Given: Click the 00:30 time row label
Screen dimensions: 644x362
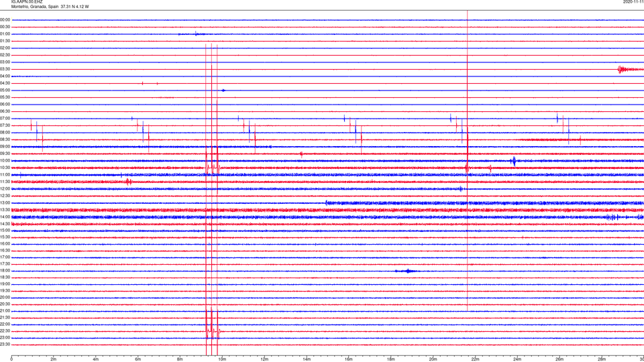Looking at the screenshot, I should (5, 27).
